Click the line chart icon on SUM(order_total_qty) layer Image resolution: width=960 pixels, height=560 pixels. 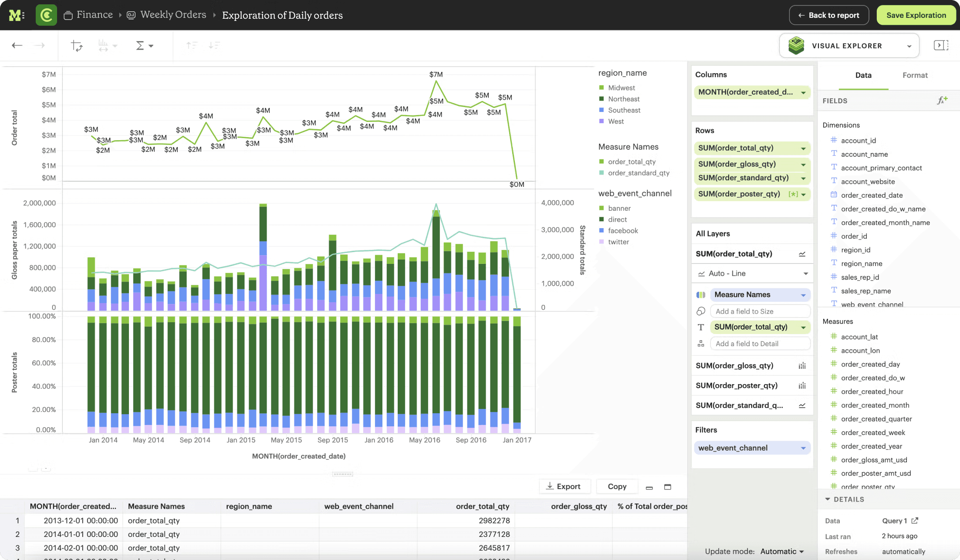point(803,254)
